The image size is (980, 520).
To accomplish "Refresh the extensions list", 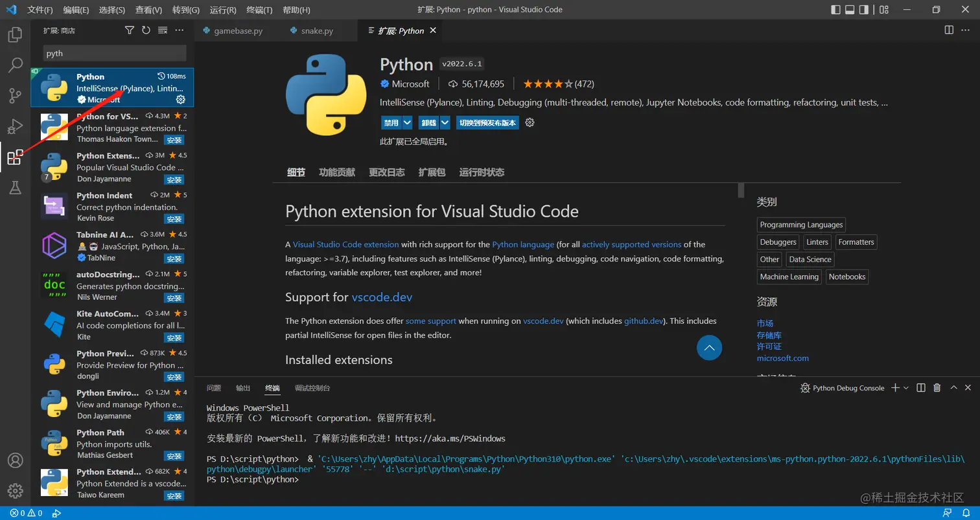I will point(146,30).
